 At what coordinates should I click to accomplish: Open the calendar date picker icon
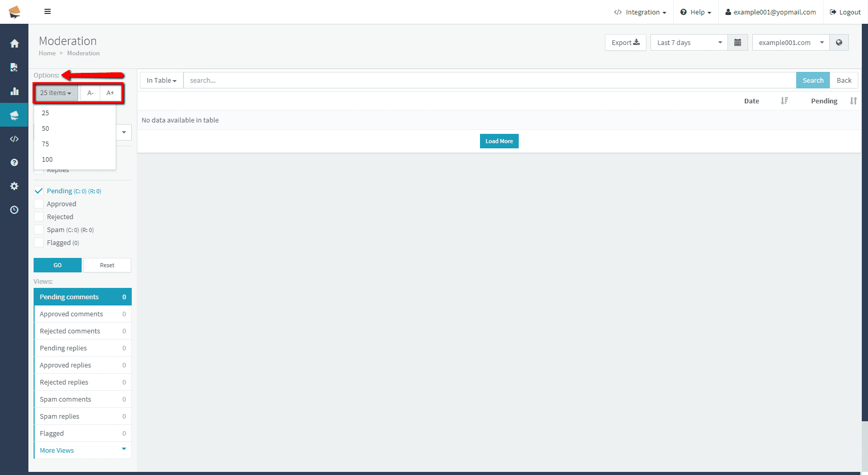pos(738,42)
